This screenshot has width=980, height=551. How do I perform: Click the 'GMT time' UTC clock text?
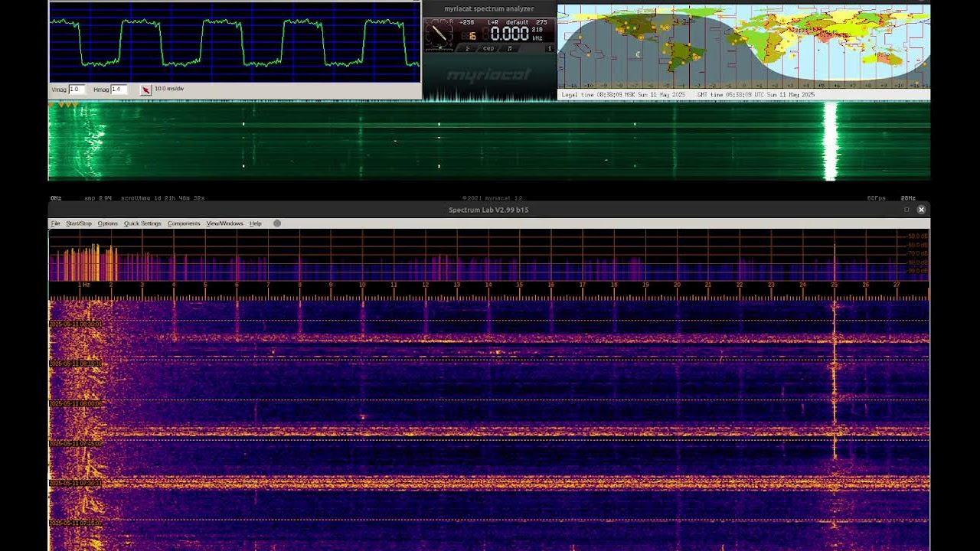tap(756, 95)
